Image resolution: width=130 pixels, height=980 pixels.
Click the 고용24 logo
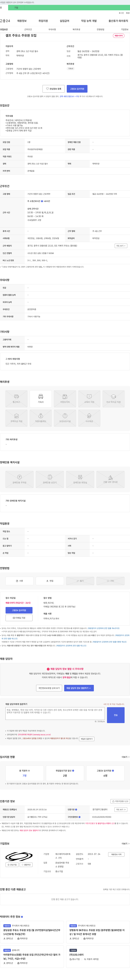click(5, 21)
